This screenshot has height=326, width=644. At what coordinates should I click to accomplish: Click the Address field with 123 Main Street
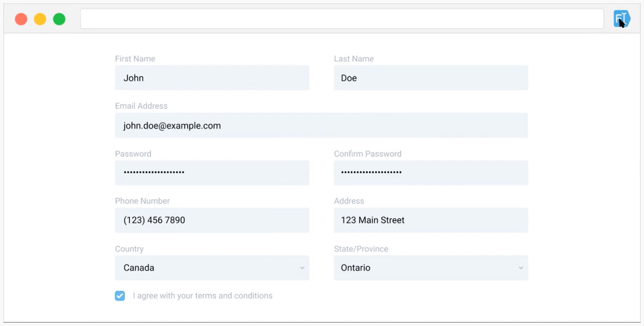pyautogui.click(x=431, y=220)
